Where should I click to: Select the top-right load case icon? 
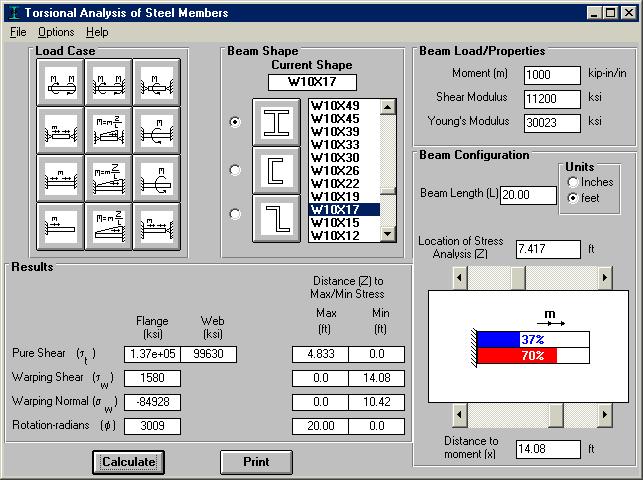[x=156, y=82]
